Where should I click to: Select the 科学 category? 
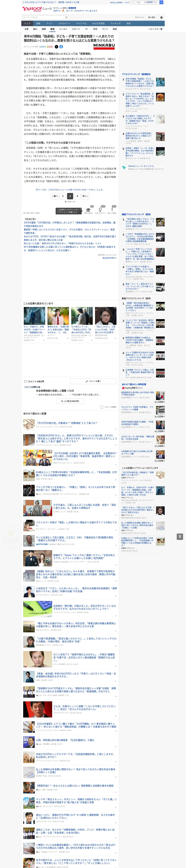[x=95, y=29]
